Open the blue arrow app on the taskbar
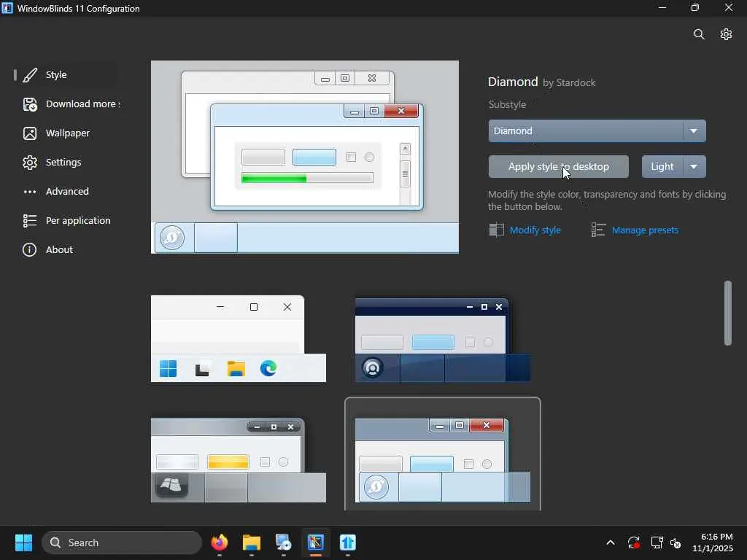 (x=348, y=542)
